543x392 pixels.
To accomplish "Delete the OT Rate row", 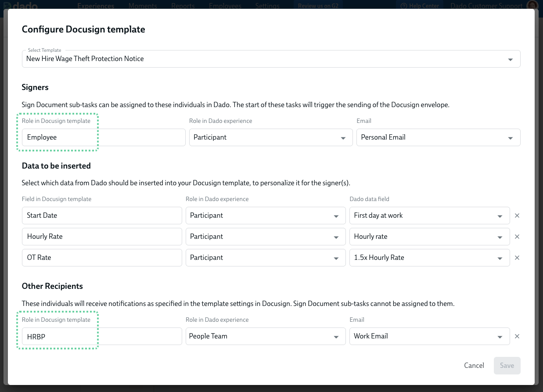I will [517, 258].
